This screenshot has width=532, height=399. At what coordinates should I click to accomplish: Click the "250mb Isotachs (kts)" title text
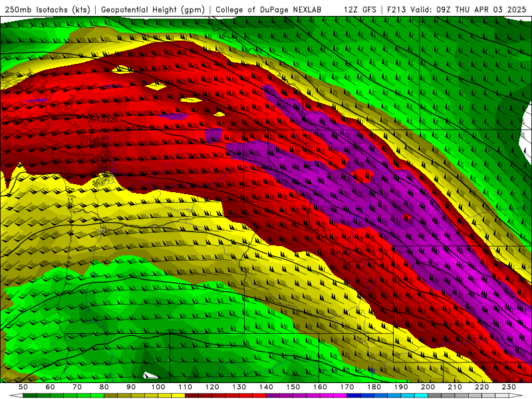click(48, 9)
